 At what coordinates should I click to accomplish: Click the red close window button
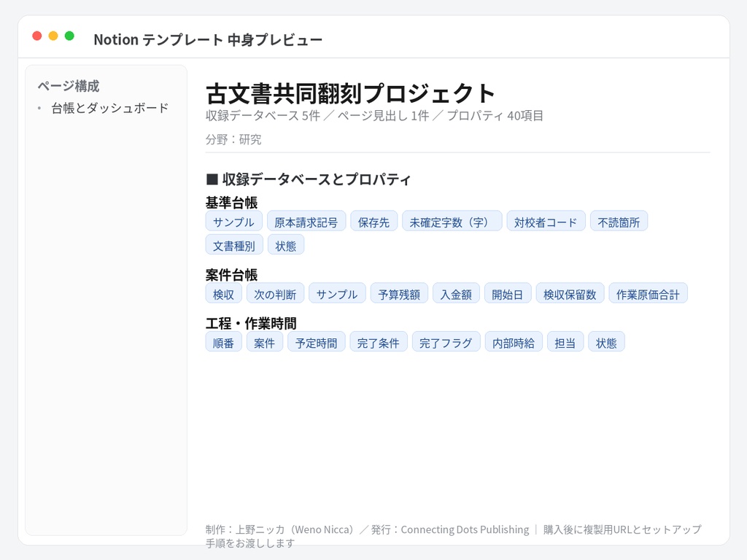(x=37, y=36)
